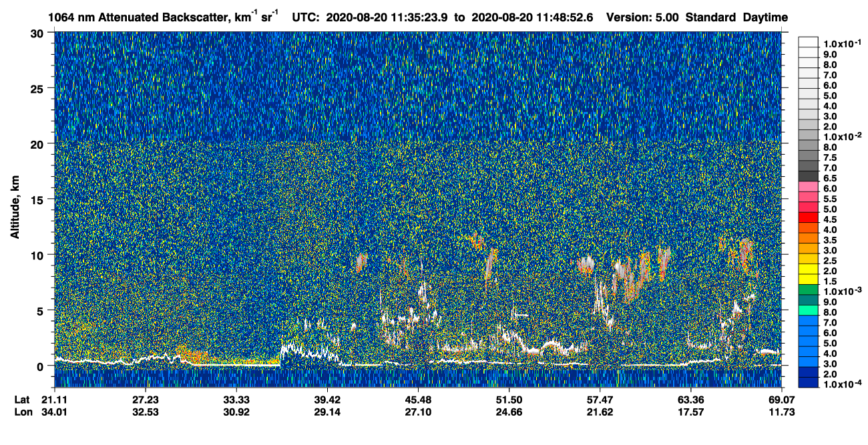Click latitude value "27.23"
Viewport: 868px width, 445px height.
click(146, 399)
